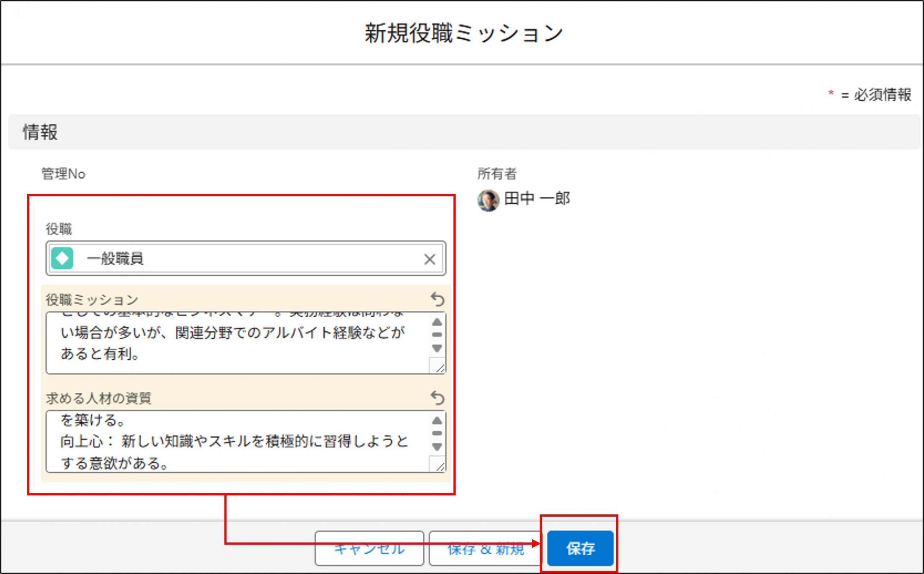Undo changes to 役職ミッション field
This screenshot has height=574, width=924.
437,299
